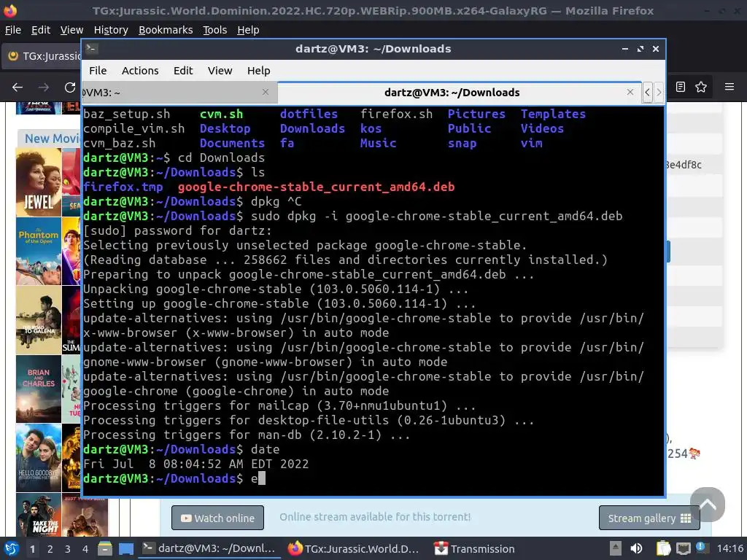Open the volume control tray icon
Viewport: 747px width, 560px height.
(636, 548)
